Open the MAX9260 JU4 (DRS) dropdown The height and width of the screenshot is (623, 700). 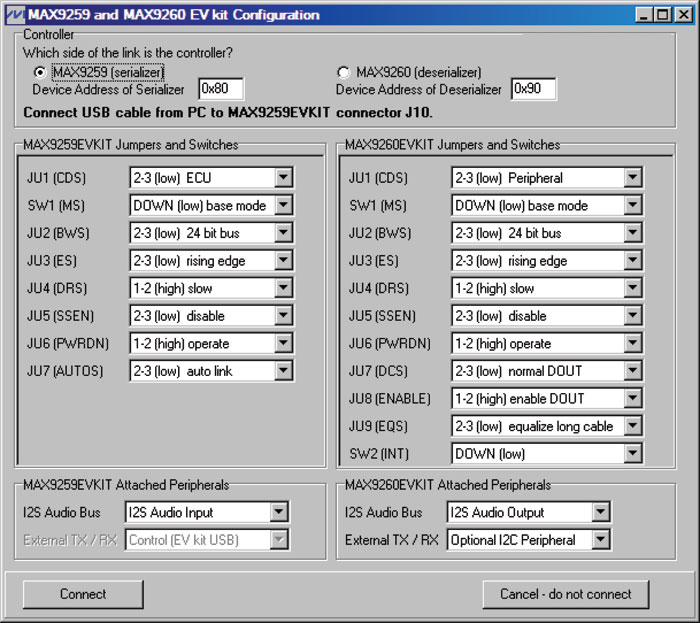547,288
